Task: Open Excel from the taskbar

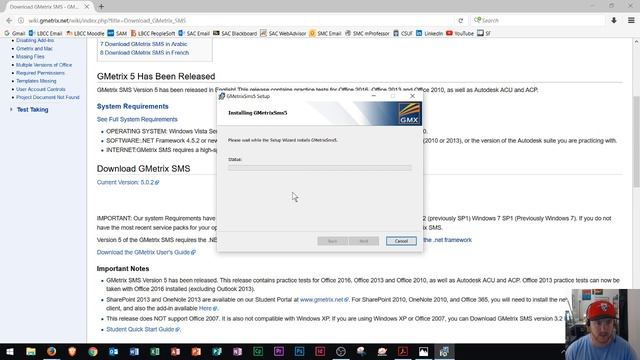Action: (155, 351)
